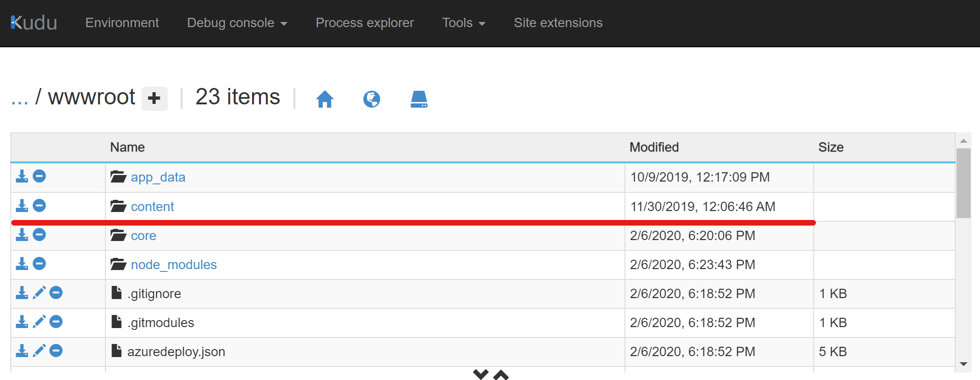Screen dimensions: 980x380
Task: Expand the Debug console dropdown
Action: (x=237, y=22)
